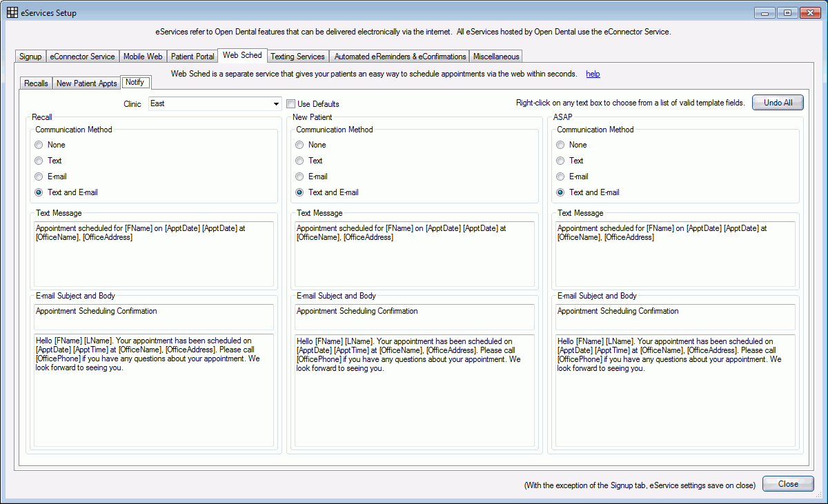Click the ASAP e-mail subject field
Screen dimensions: 828x504
click(676, 317)
